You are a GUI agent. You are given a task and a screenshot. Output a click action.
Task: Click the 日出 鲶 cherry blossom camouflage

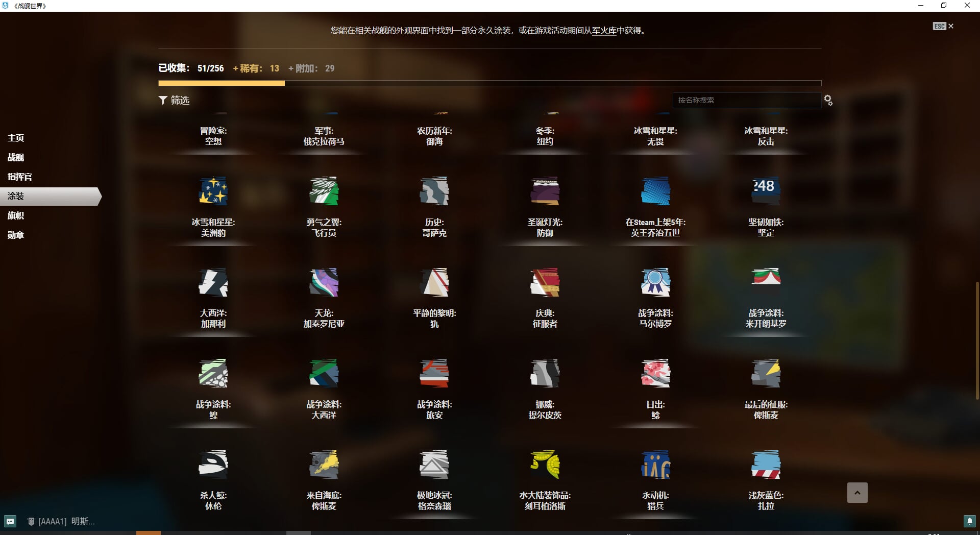click(x=655, y=373)
